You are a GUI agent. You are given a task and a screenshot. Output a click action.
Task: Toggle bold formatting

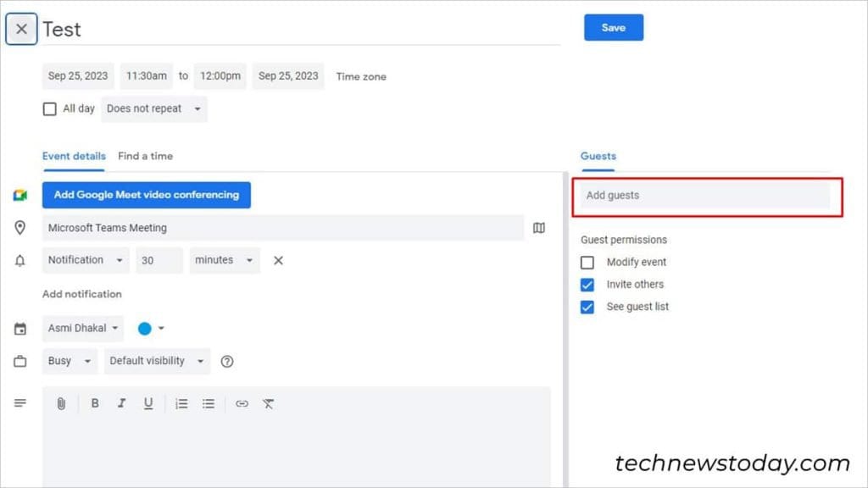(x=95, y=404)
